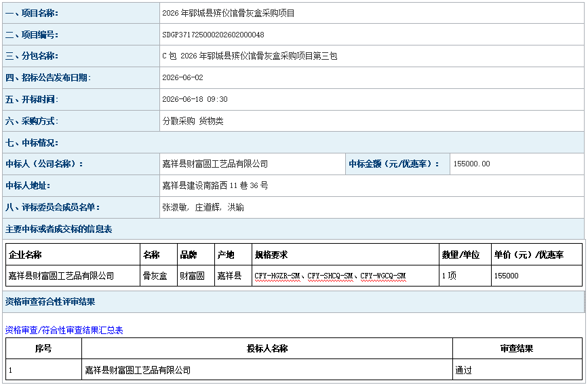Viewport: 588px width, 387px height.
Task: Click the 产地 column header
Action: click(x=226, y=255)
